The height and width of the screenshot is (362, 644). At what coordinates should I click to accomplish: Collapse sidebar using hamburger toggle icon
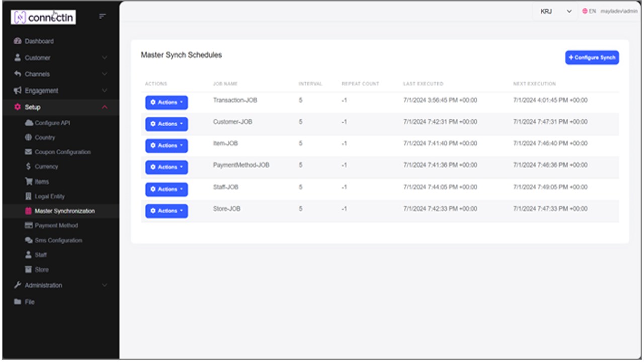pyautogui.click(x=103, y=16)
